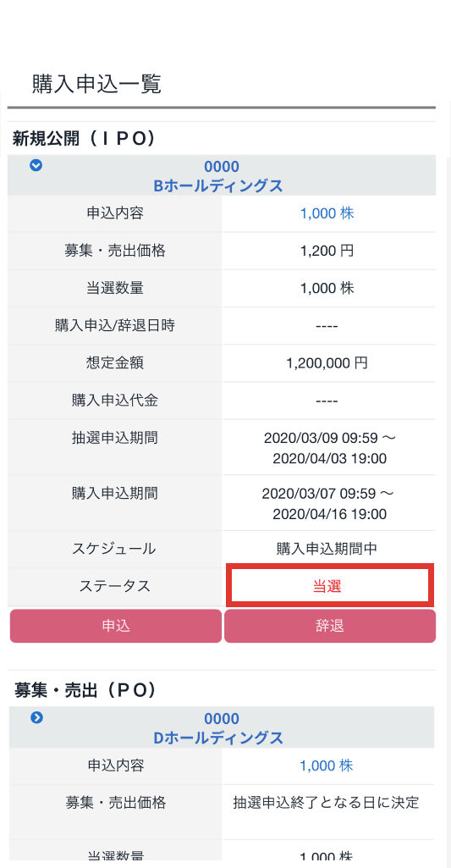Click the 0000 stock code above Bホールディングス
This screenshot has width=451, height=868.
pyautogui.click(x=222, y=167)
